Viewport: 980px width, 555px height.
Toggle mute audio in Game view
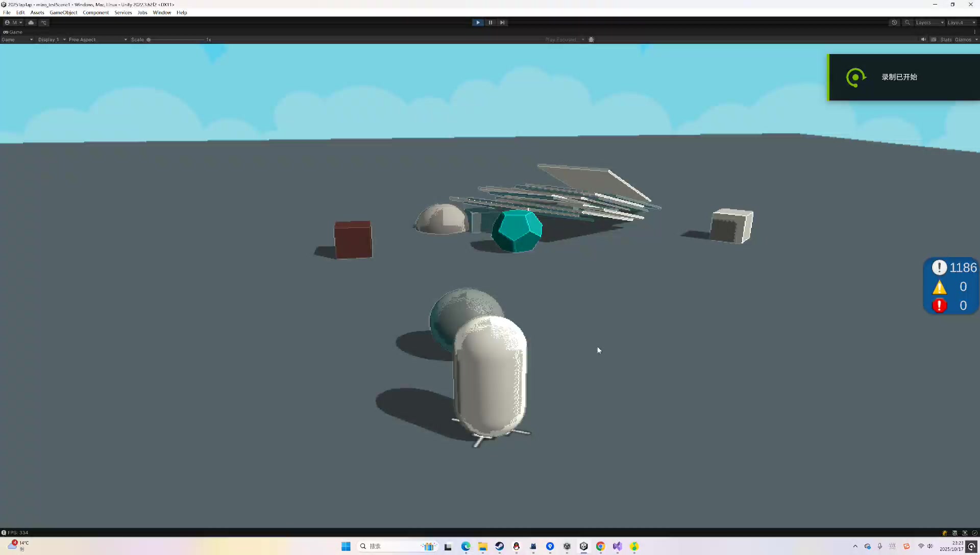(923, 39)
